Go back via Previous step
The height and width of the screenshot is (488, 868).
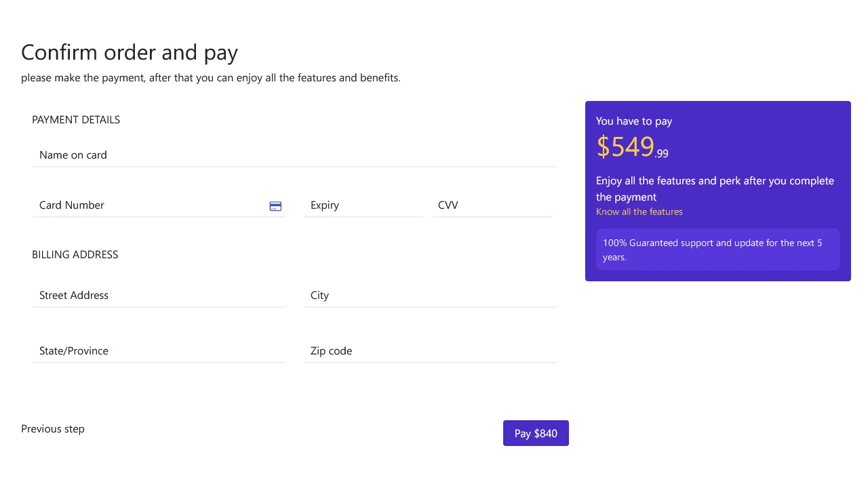coord(52,428)
